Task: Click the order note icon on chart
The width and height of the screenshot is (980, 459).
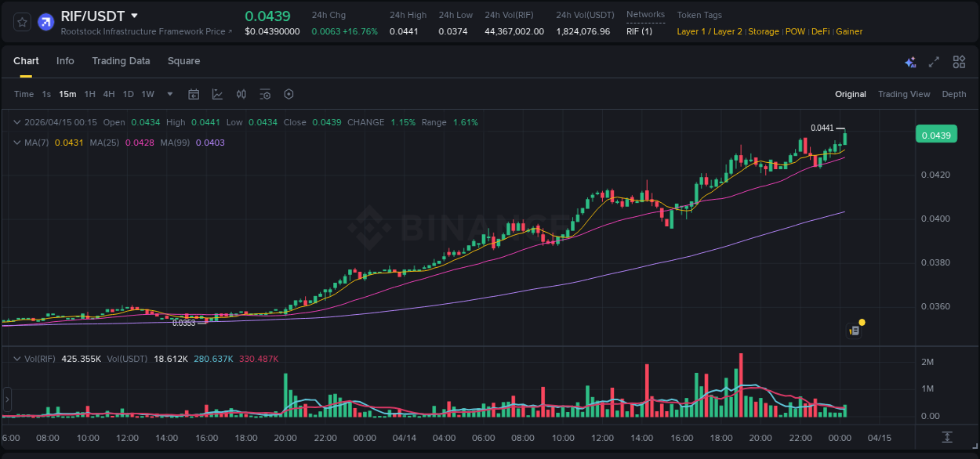Action: [855, 331]
